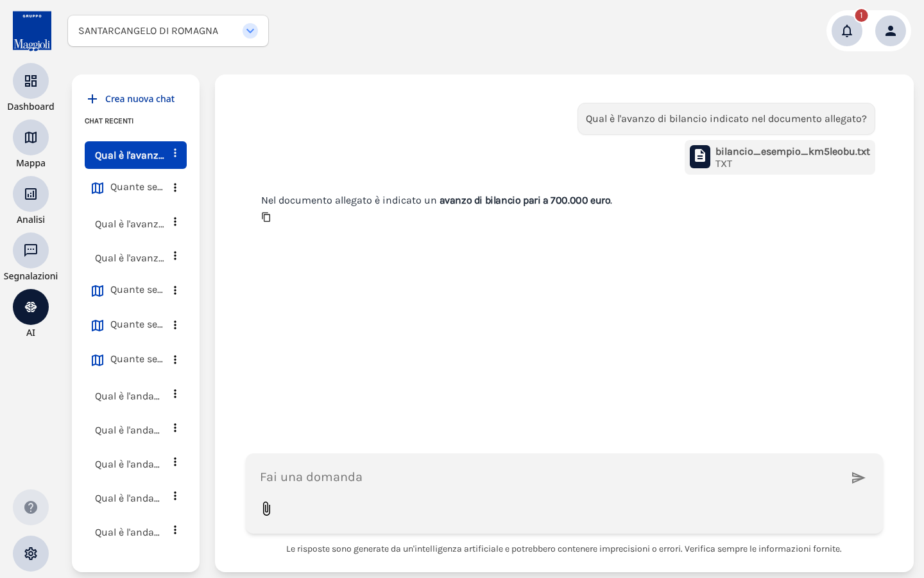This screenshot has width=924, height=578.
Task: Open the Dashboard section
Action: tap(31, 81)
